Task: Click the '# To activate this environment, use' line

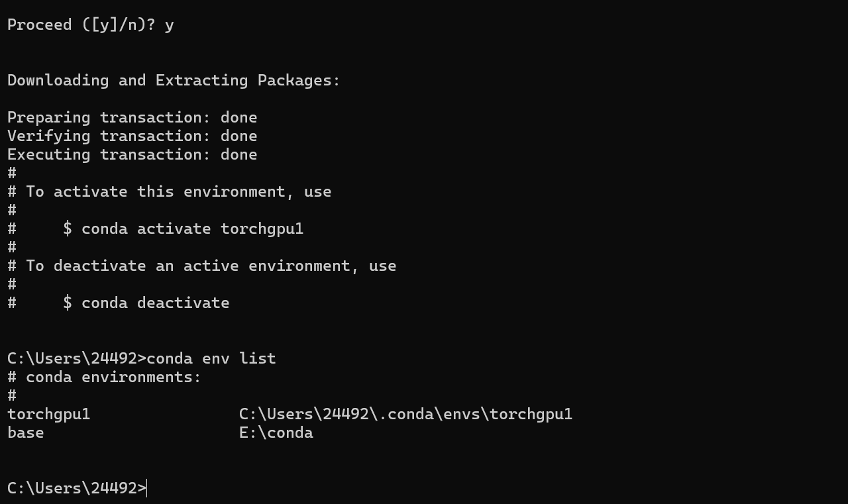Action: tap(169, 191)
